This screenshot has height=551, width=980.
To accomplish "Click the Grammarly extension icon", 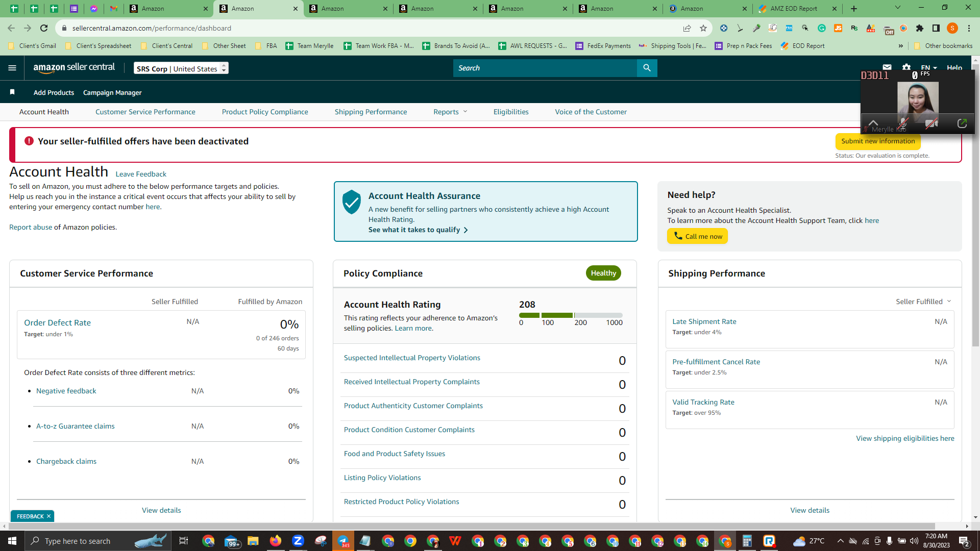I will (x=822, y=28).
